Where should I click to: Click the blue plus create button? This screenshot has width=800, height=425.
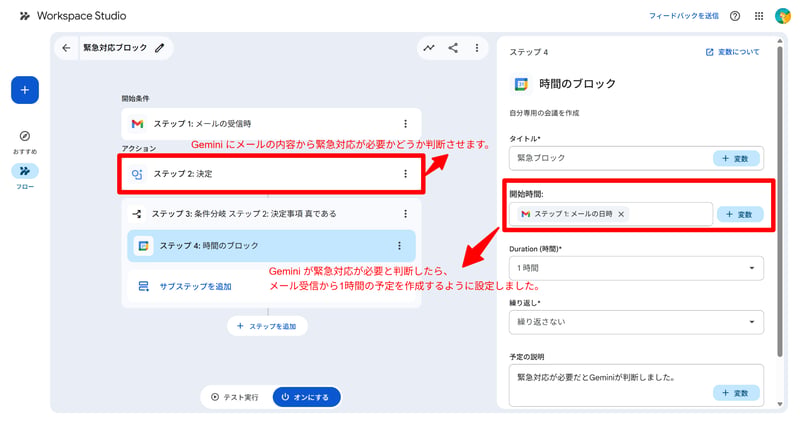[25, 90]
